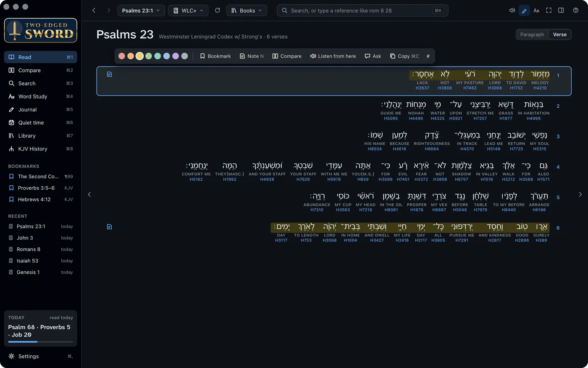The image size is (588, 368).
Task: Click the hash symbol in verse toolbar
Action: [x=428, y=56]
